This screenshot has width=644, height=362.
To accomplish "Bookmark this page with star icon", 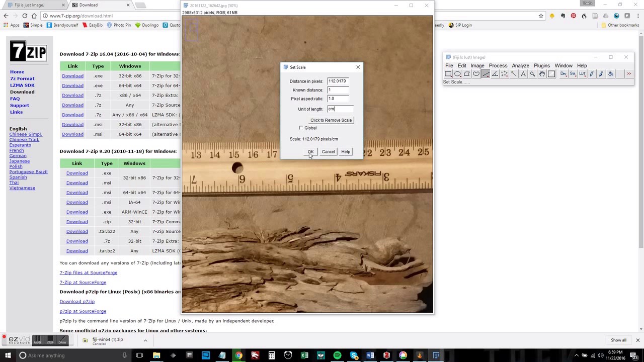I will point(541,16).
